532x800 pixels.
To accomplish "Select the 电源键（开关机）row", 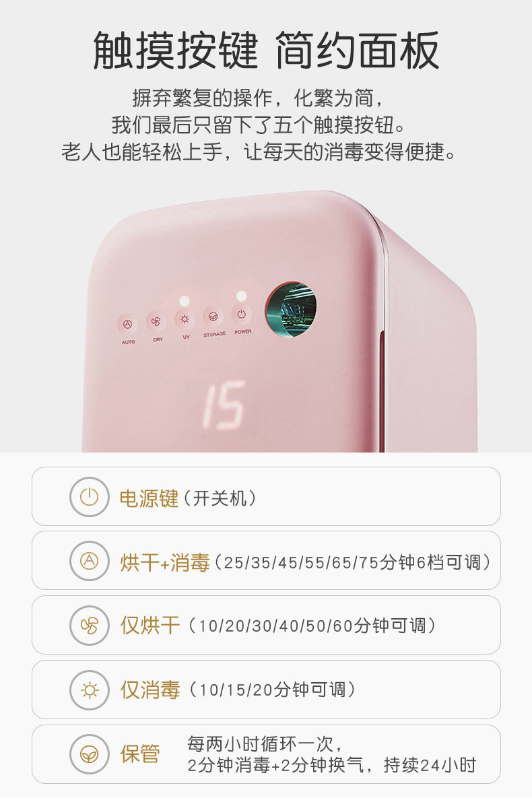I will 266,496.
